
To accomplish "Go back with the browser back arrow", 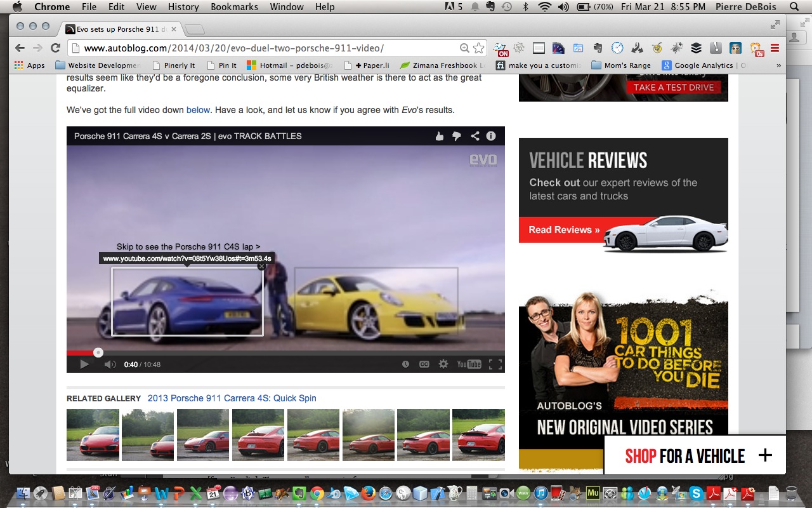I will coord(20,48).
